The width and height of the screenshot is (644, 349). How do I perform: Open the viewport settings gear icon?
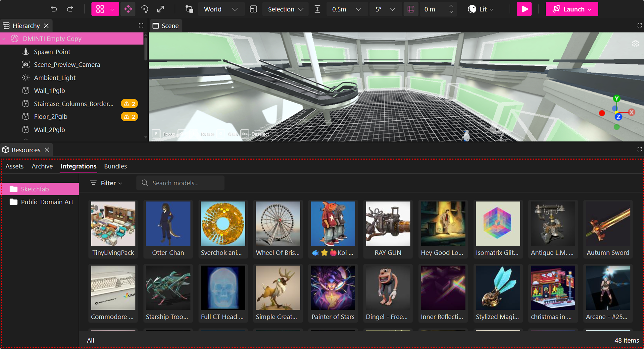tap(635, 44)
